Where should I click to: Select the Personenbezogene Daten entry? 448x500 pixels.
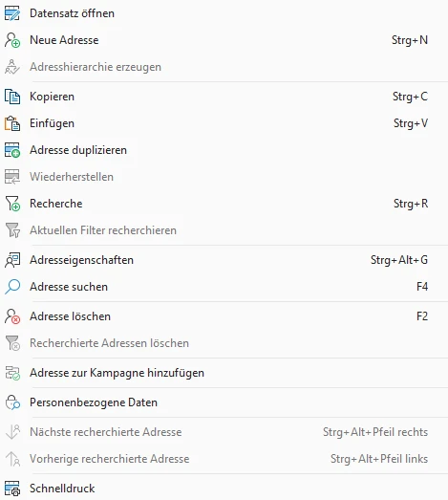coord(224,402)
